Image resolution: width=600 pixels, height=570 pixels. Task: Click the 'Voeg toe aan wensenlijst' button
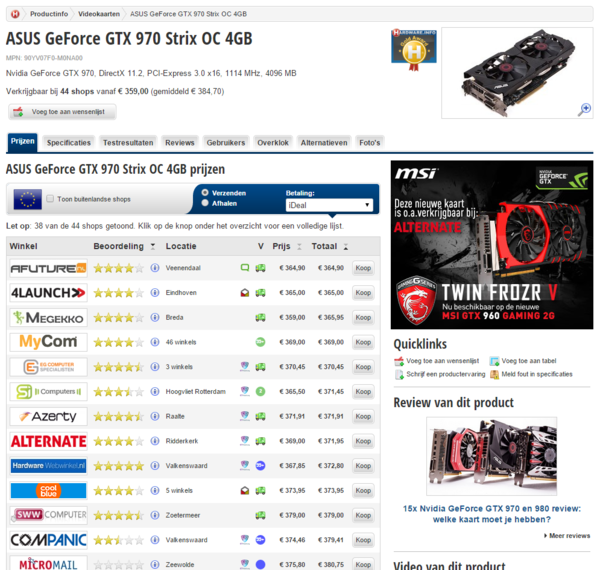(x=62, y=112)
